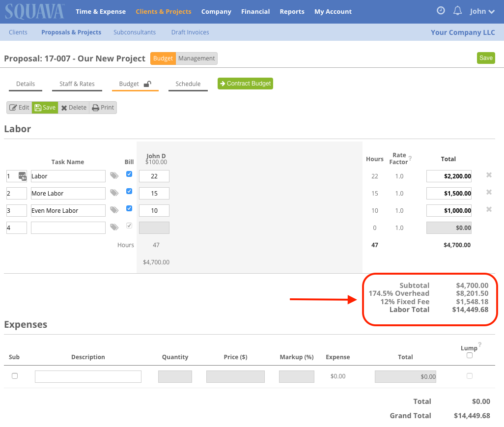Toggle Bill checkbox on row 4
504x427 pixels.
point(129,226)
